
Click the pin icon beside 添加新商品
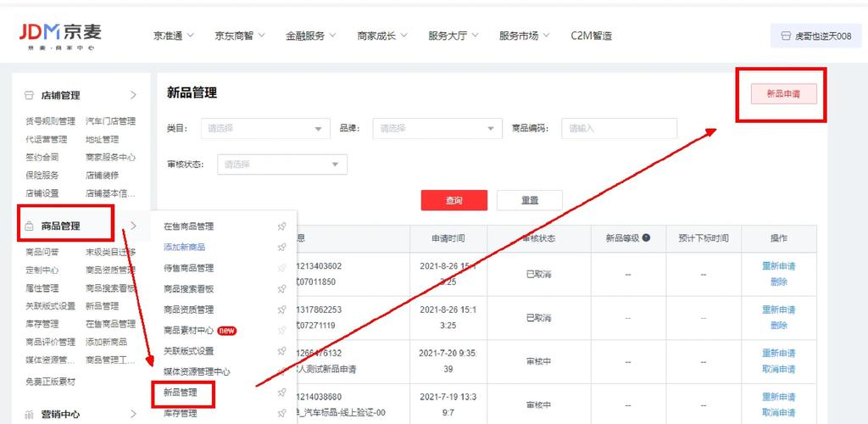pyautogui.click(x=281, y=248)
